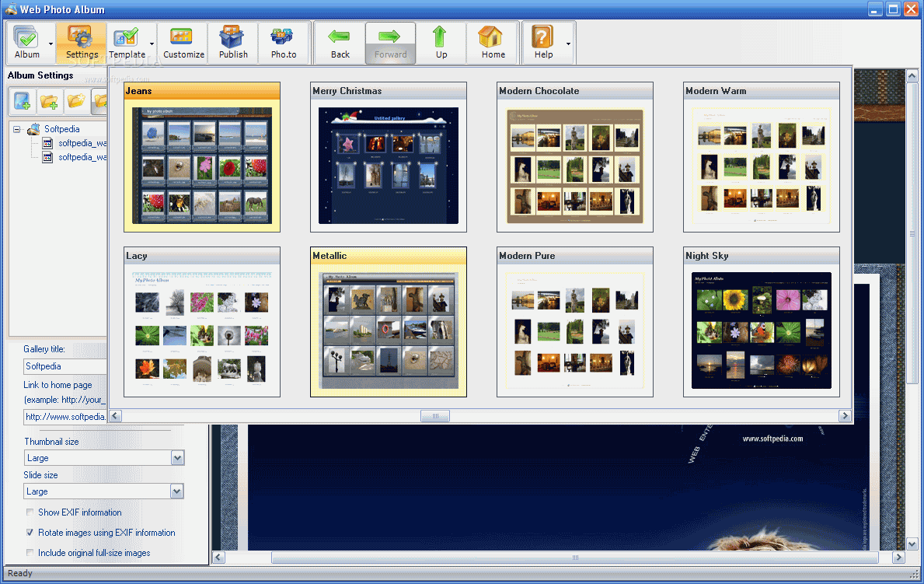Viewport: 924px width, 584px height.
Task: Expand the Help button dropdown arrow
Action: point(569,44)
